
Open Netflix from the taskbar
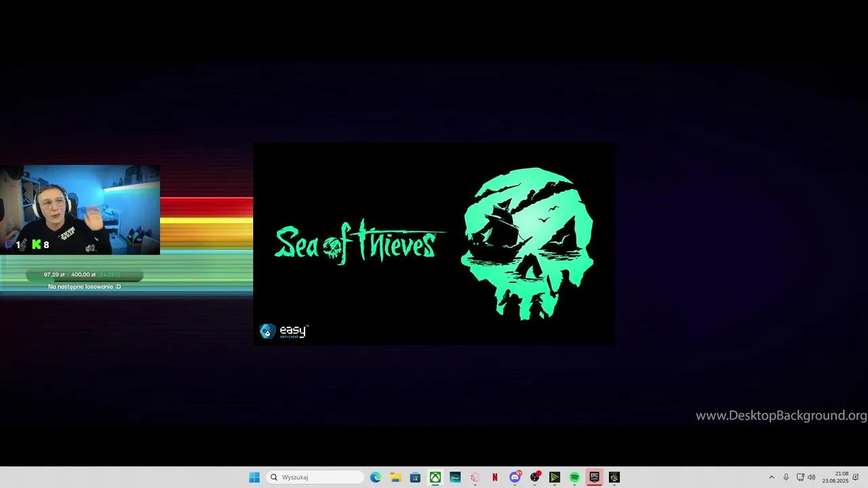tap(495, 477)
